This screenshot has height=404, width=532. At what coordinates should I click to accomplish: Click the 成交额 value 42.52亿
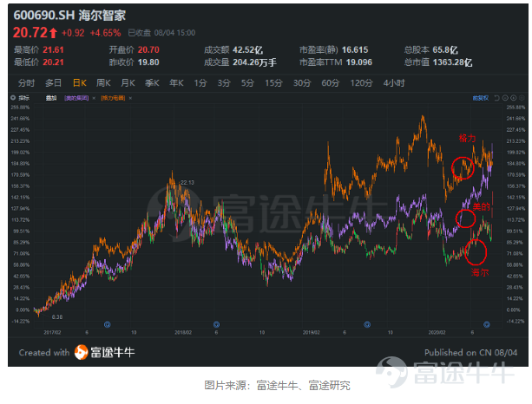point(247,50)
